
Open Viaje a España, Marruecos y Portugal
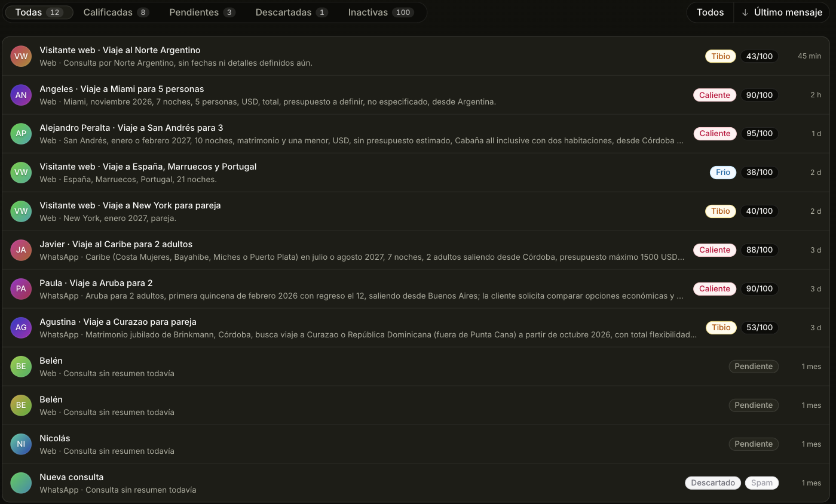tap(416, 173)
